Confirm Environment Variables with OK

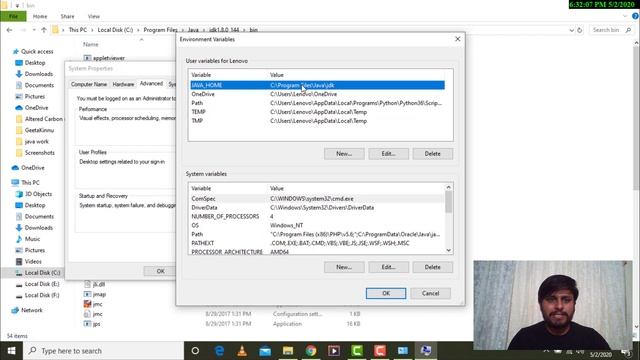coord(386,293)
